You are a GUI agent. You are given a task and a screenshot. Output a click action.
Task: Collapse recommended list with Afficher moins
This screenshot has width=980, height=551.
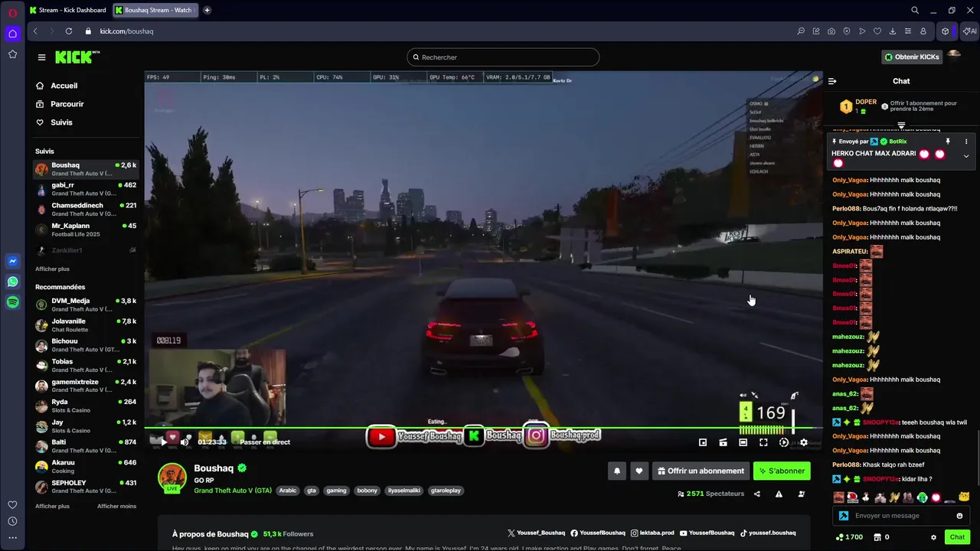[116, 506]
